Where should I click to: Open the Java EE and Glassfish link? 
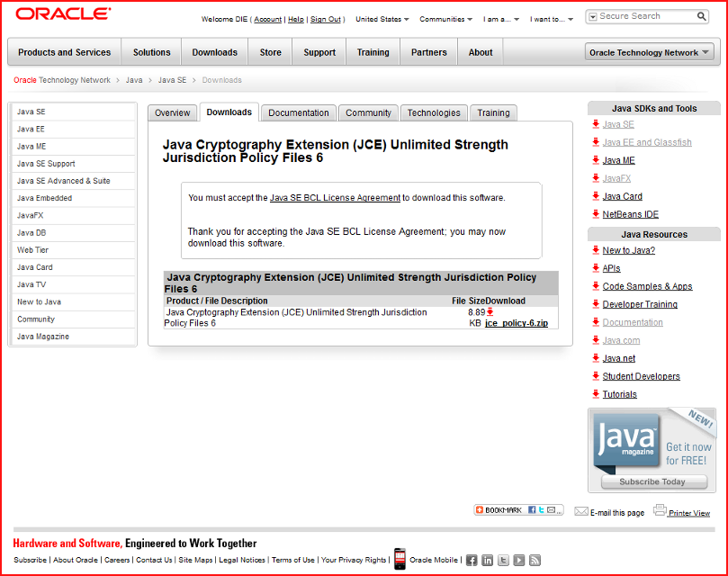[647, 142]
